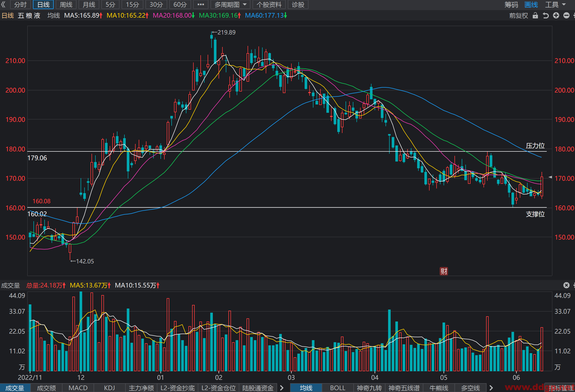Screen dimensions: 575x392
Task: Zoom in with the plus icon
Action: coord(556,16)
